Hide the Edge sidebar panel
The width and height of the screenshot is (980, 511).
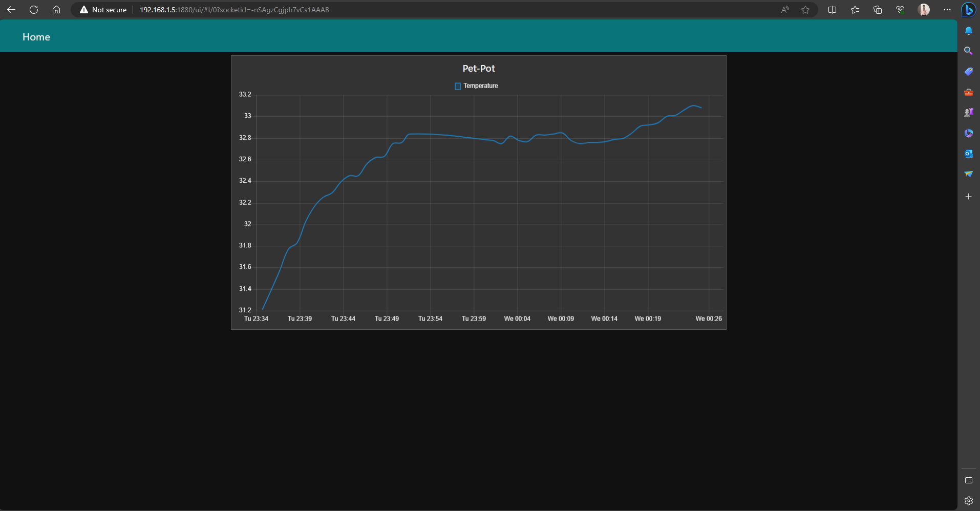click(x=969, y=480)
